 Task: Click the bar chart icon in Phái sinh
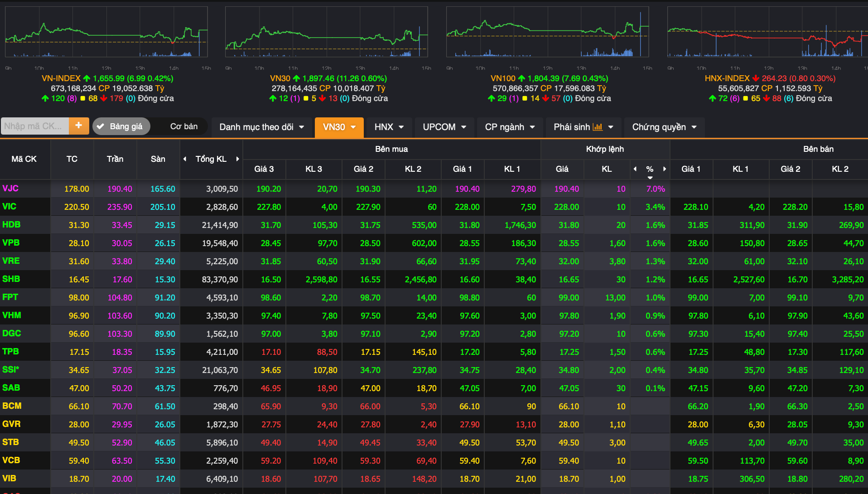598,127
